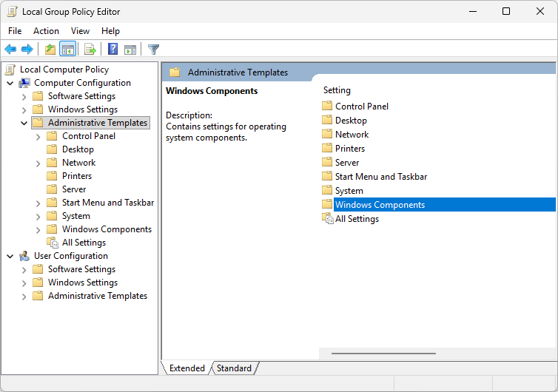This screenshot has height=392, width=558.
Task: Click the Forward arrow toolbar icon
Action: 27,49
